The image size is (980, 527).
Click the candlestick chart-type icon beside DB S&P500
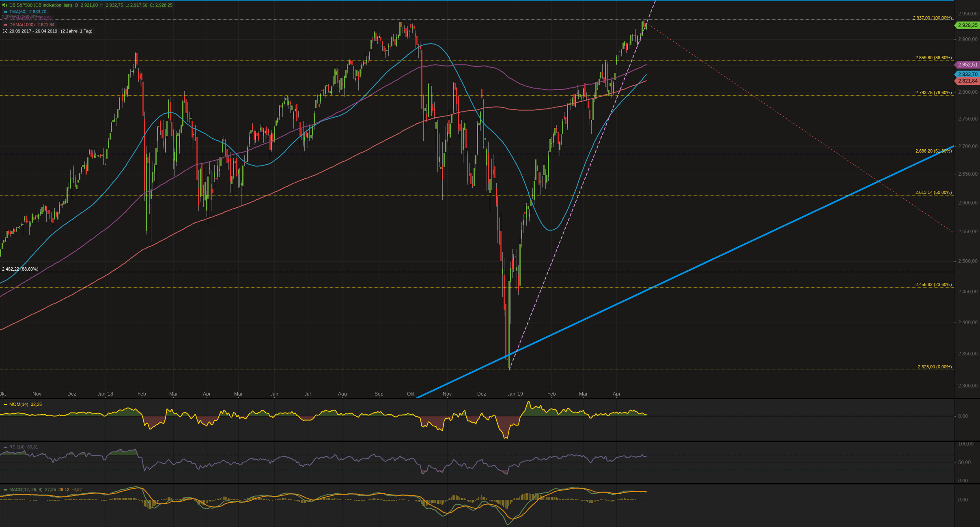(x=4, y=5)
